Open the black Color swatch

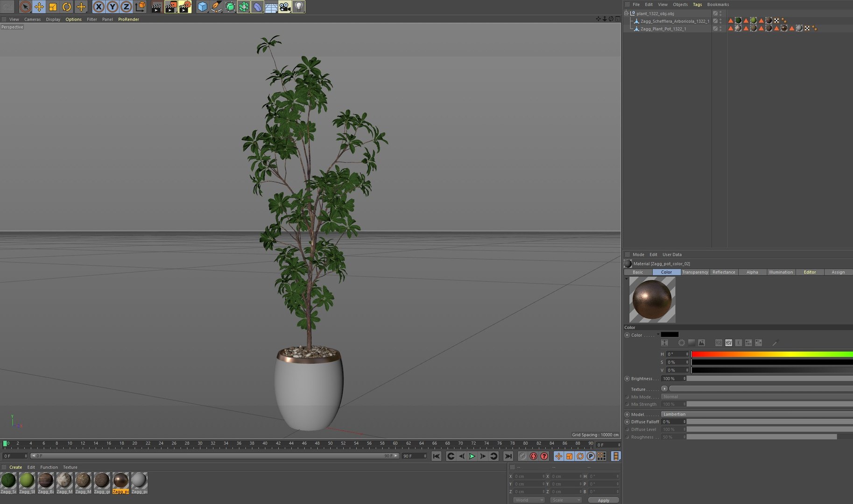coord(670,335)
